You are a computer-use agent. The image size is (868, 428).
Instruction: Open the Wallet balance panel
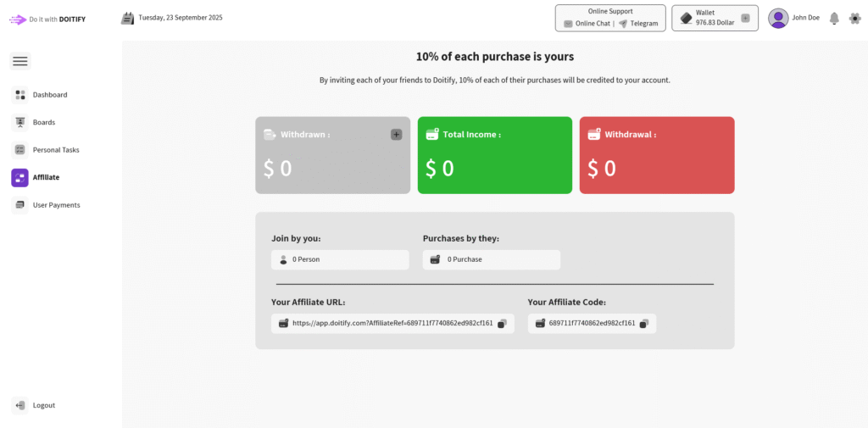[x=709, y=18]
